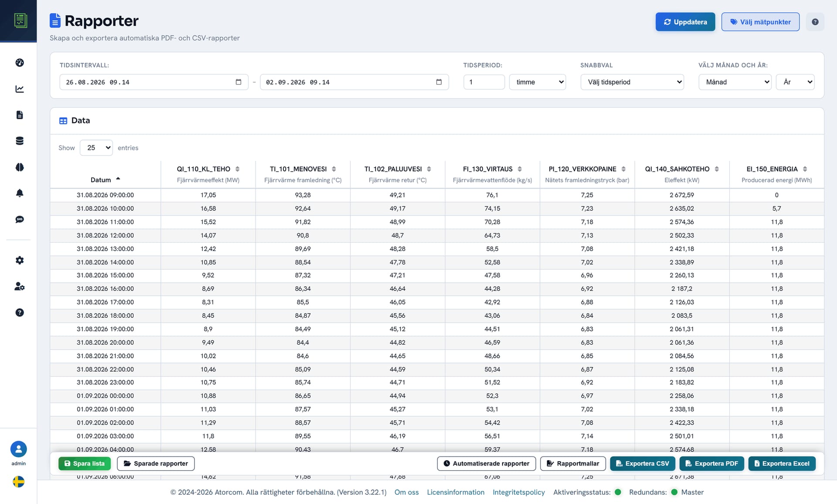Click cell value 93,28
The image size is (837, 504).
(x=303, y=195)
